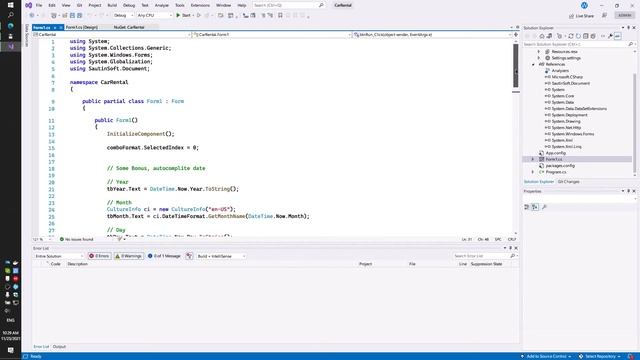Click Live Share button
This screenshot has width=640, height=360.
pyautogui.click(x=581, y=16)
